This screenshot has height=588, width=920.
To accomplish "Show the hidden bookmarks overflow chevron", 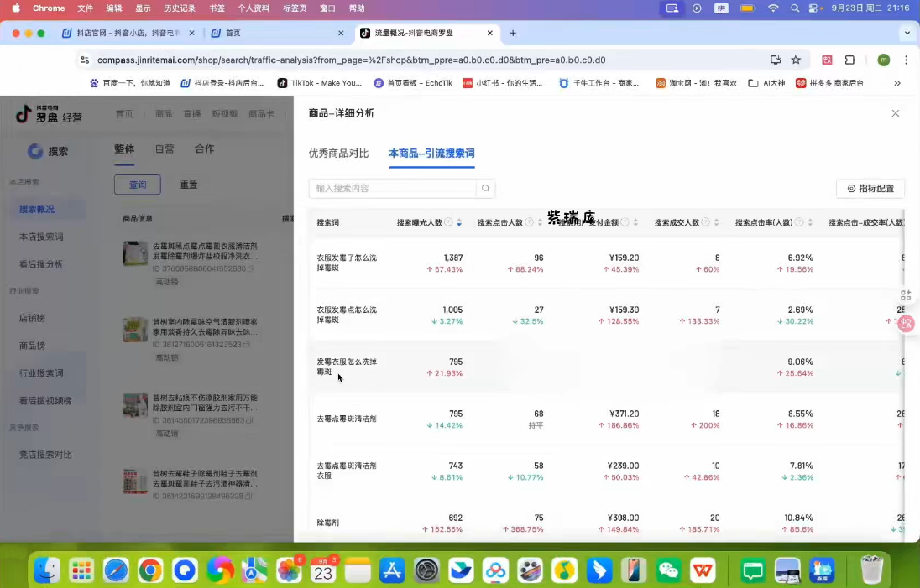I will click(897, 83).
